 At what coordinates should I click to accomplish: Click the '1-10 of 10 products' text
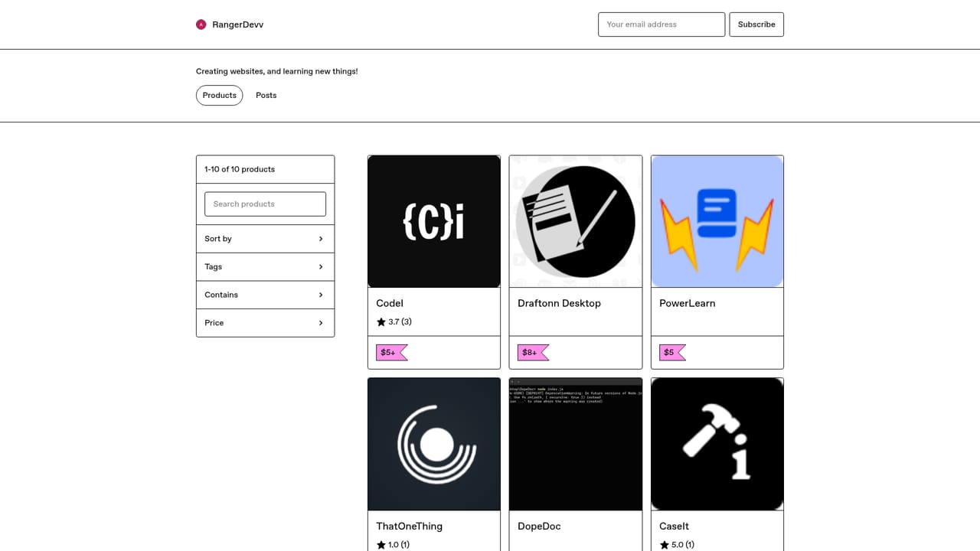[x=240, y=170]
